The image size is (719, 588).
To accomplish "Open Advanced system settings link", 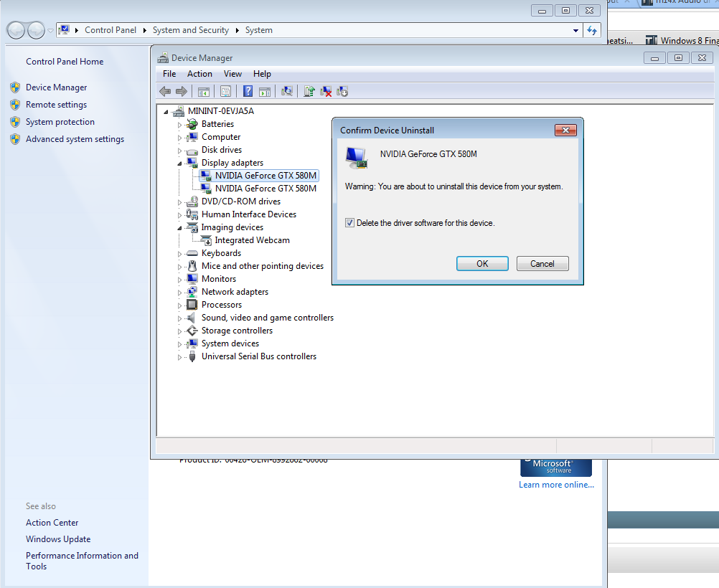I will tap(75, 139).
